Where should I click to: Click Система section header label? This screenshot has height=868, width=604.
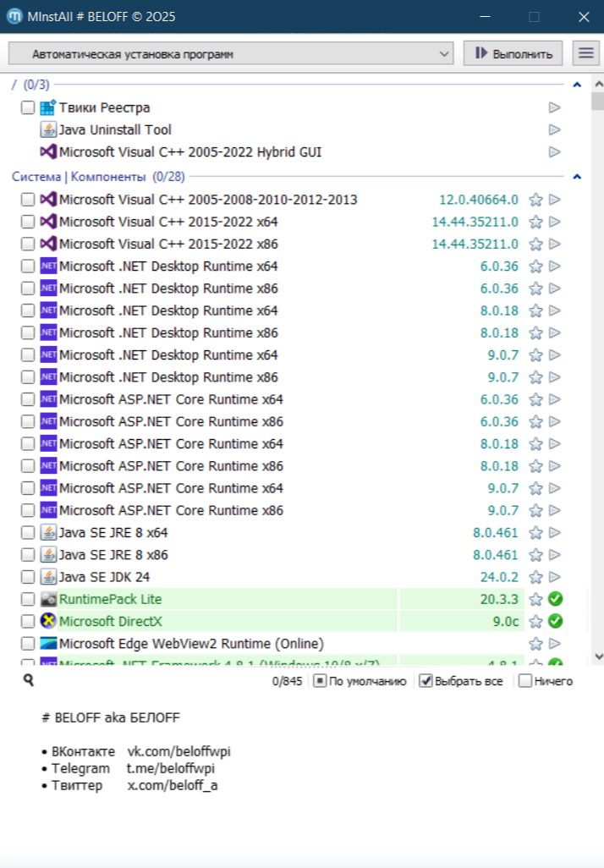pos(36,177)
